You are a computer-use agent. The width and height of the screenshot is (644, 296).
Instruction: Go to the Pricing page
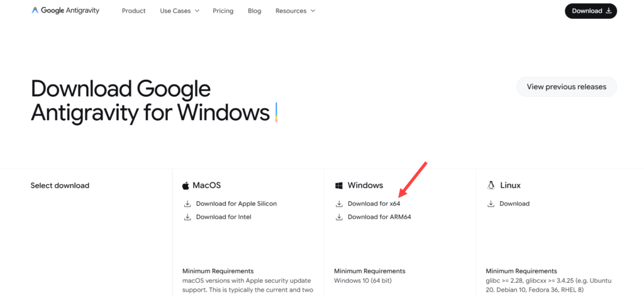coord(223,11)
